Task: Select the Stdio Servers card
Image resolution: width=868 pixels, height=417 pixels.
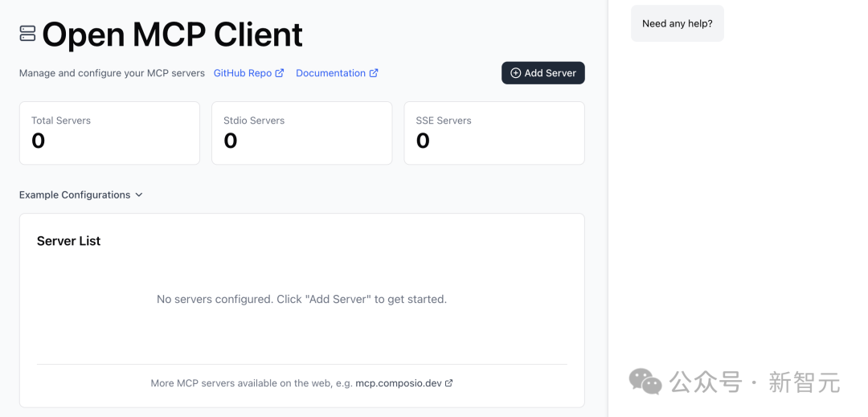Action: point(301,133)
